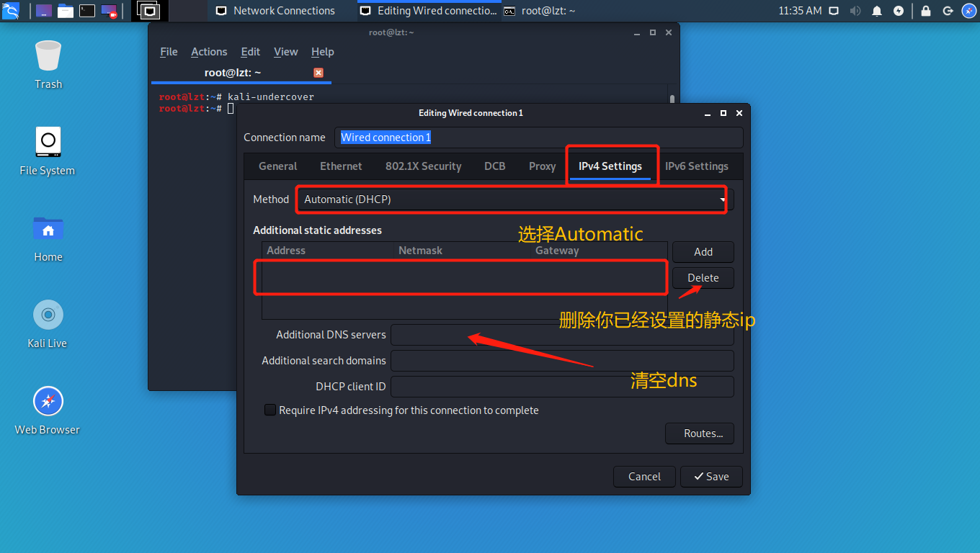Cancel the connection editing dialog
The image size is (980, 553).
[x=644, y=477]
